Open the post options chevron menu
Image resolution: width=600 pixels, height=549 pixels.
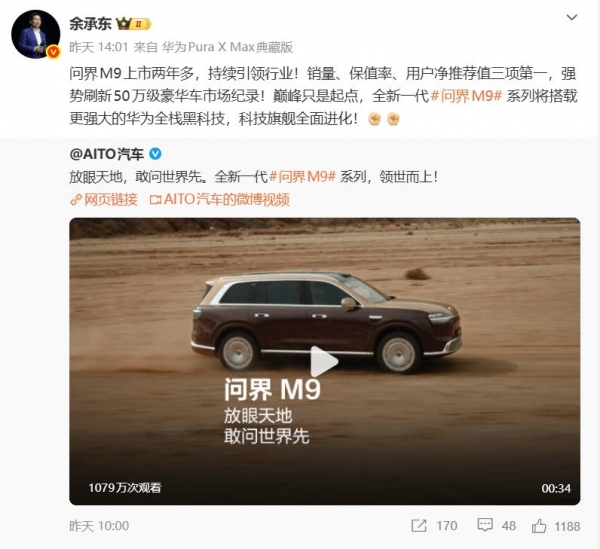click(x=572, y=18)
